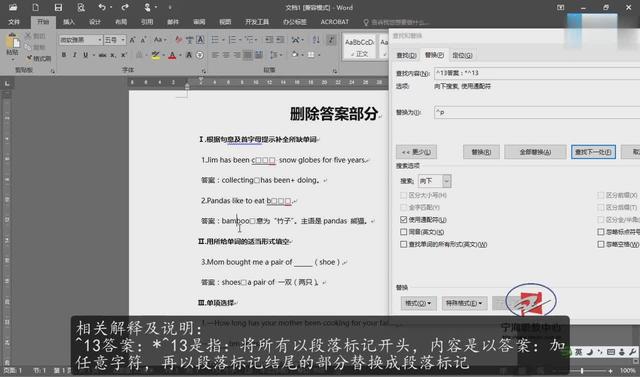Click the Less button in dialog
The width and height of the screenshot is (640, 377).
[416, 152]
